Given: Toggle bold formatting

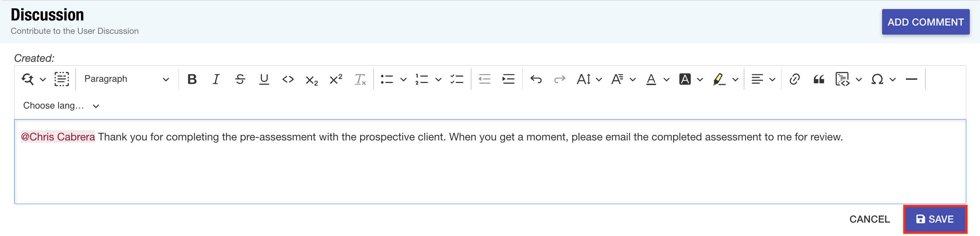Looking at the screenshot, I should pyautogui.click(x=192, y=79).
